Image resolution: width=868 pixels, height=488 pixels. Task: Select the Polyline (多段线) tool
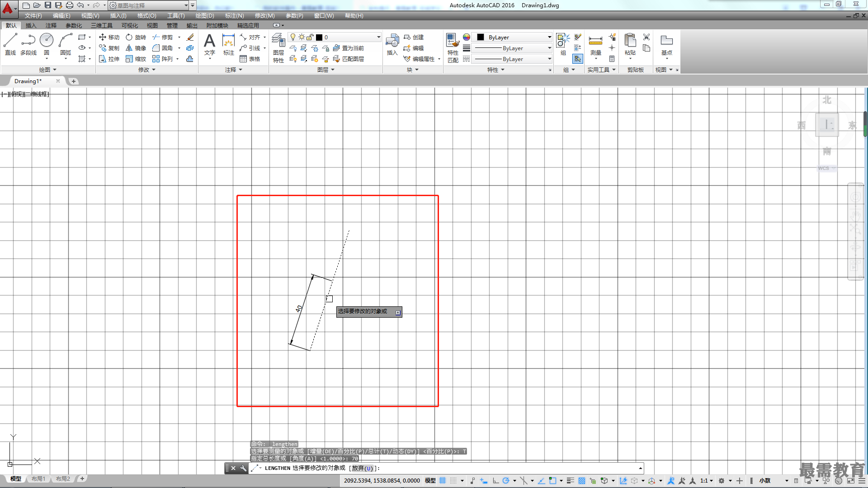[x=28, y=44]
